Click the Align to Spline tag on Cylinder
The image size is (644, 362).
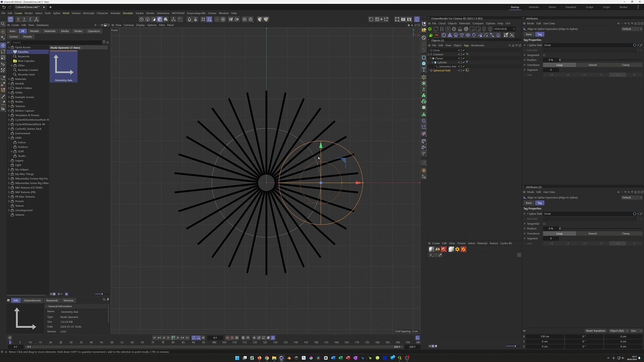(x=467, y=62)
